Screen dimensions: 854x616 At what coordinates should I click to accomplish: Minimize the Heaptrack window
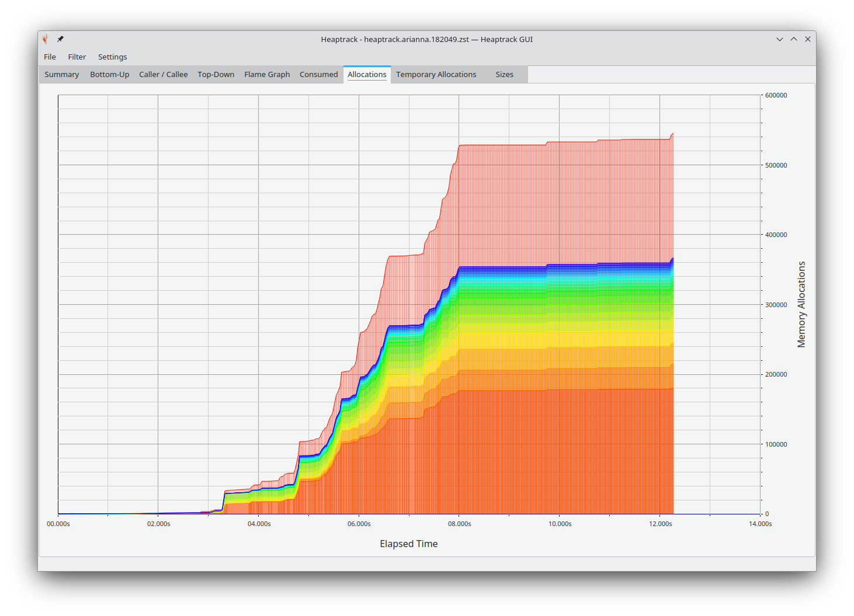(x=779, y=39)
